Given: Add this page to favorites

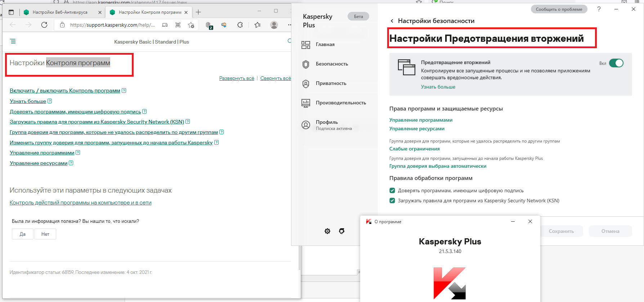Looking at the screenshot, I should (191, 25).
